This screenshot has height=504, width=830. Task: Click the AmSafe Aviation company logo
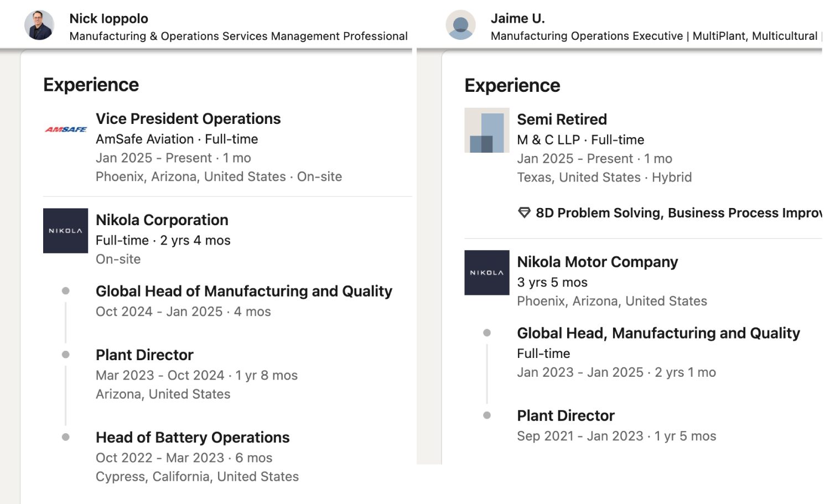66,129
